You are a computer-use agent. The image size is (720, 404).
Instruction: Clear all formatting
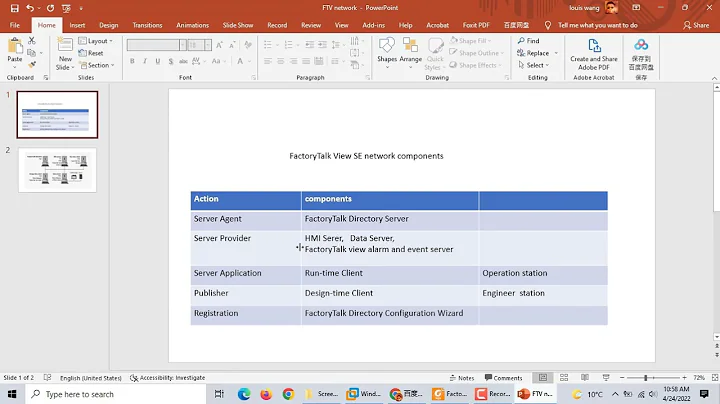point(248,45)
